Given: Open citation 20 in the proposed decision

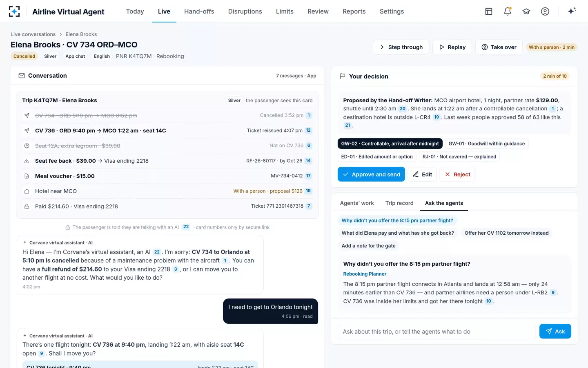Looking at the screenshot, I should click(403, 109).
